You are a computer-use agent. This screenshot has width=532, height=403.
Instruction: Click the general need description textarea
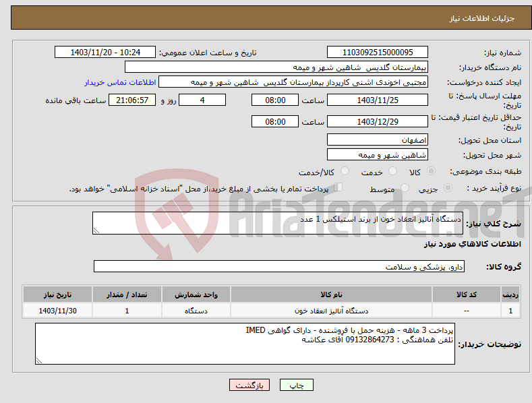(x=278, y=223)
